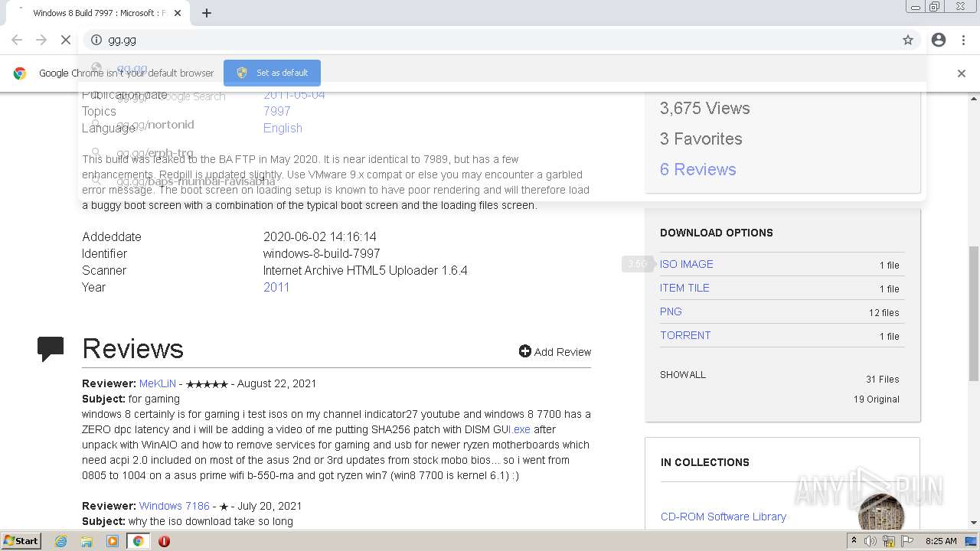Open the volume control tray icon
980x551 pixels.
[x=871, y=541]
